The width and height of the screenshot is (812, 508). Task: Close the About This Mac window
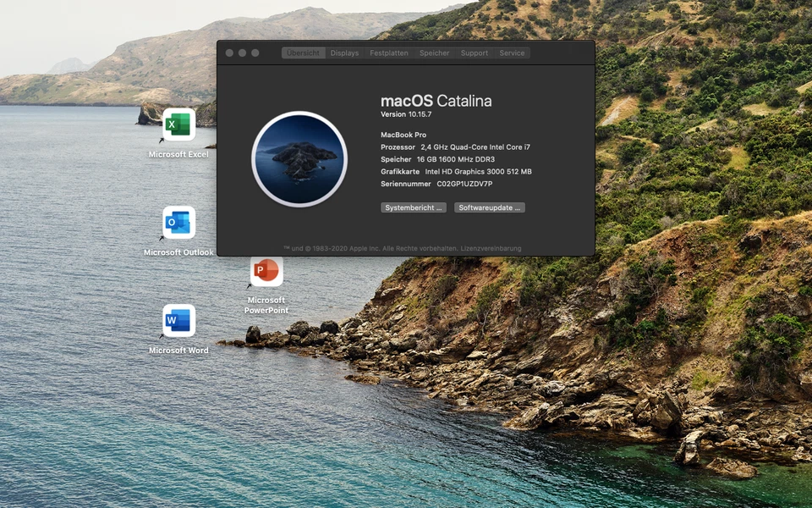pos(229,52)
